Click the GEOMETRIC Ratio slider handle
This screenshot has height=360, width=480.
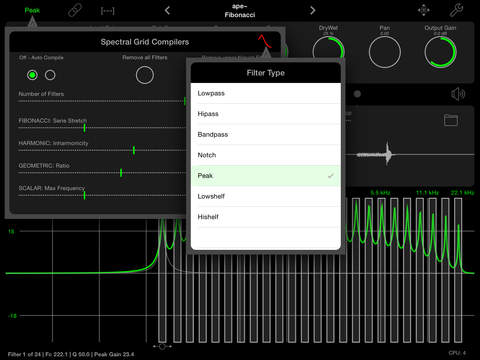tap(121, 173)
